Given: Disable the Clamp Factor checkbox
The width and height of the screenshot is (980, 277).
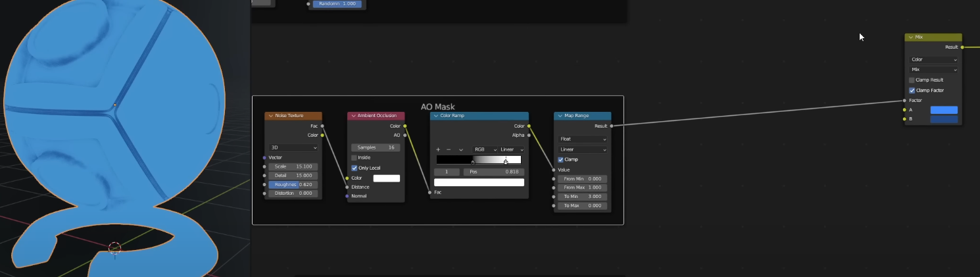Looking at the screenshot, I should click(x=912, y=90).
